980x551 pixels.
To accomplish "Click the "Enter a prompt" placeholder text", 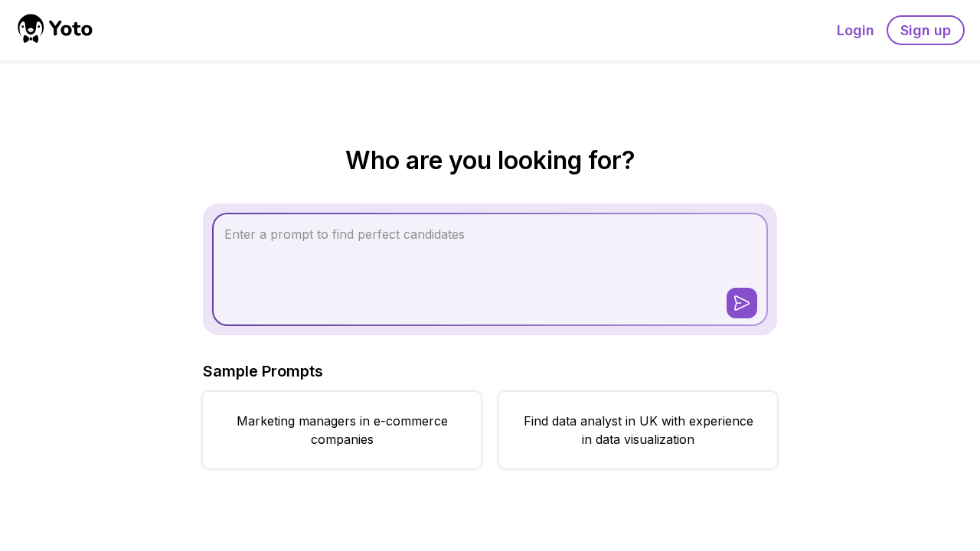I will [x=345, y=234].
